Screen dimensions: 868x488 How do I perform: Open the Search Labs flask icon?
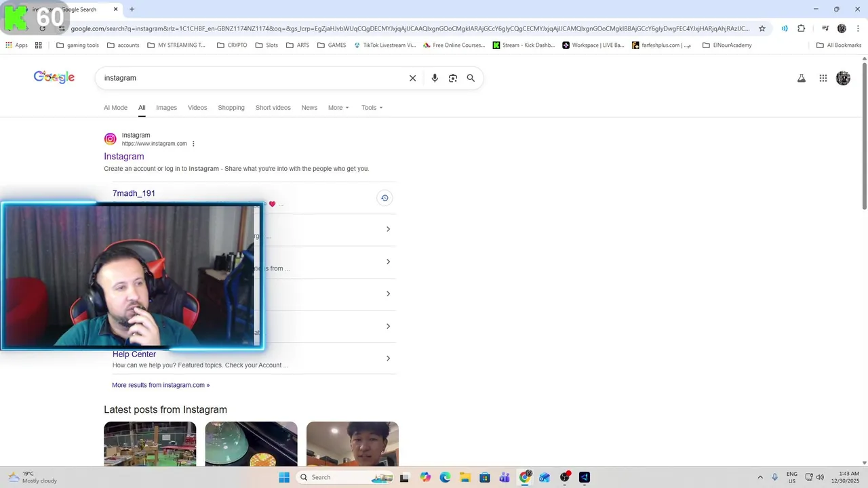802,79
